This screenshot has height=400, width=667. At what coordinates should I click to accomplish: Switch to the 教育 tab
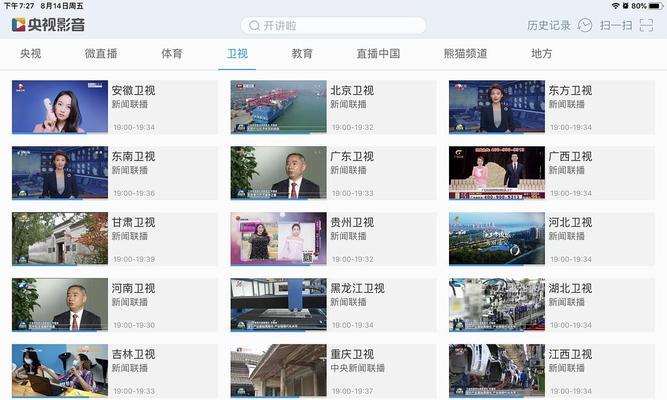point(302,54)
